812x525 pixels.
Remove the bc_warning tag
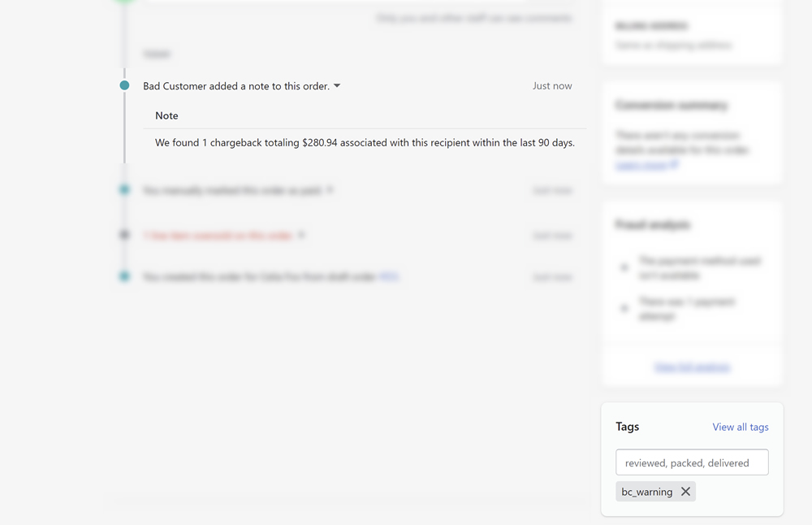click(685, 492)
